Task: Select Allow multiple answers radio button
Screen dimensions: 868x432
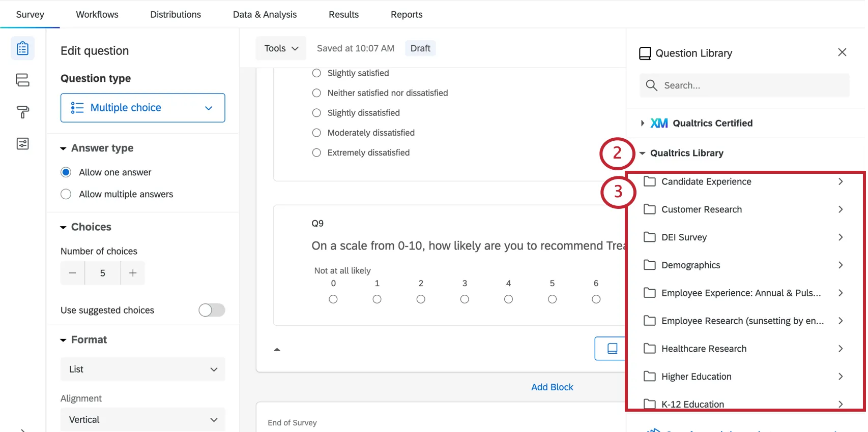Action: pos(66,194)
